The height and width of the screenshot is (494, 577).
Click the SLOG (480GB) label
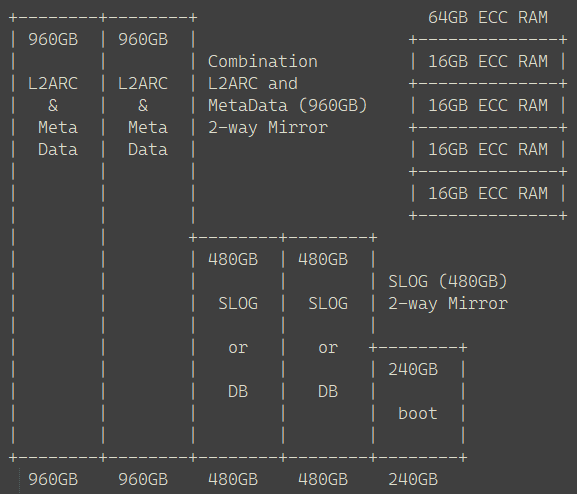pos(448,282)
